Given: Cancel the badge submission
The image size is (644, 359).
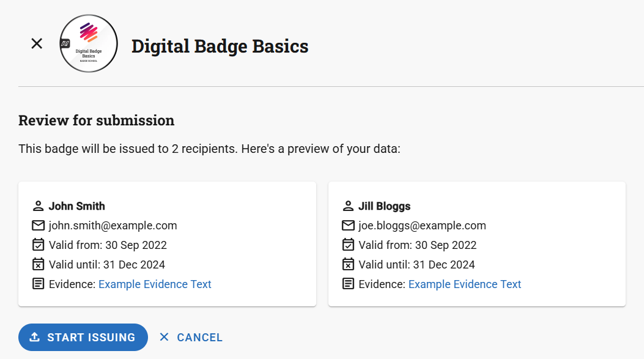Looking at the screenshot, I should (x=191, y=338).
